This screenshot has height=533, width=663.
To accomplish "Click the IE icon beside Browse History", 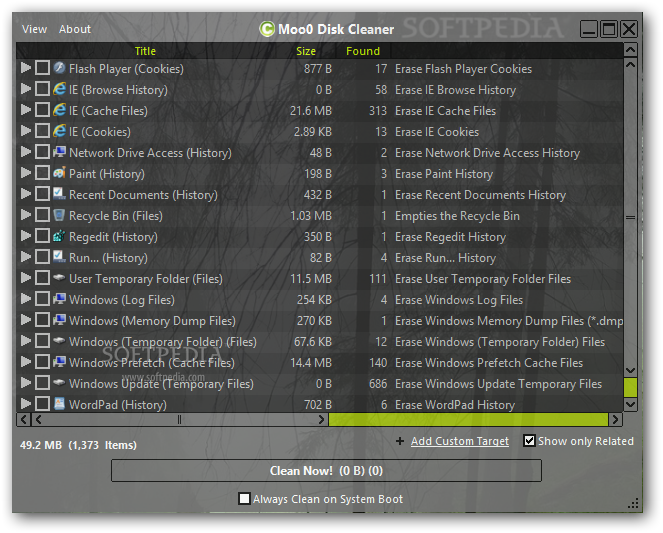I will (x=59, y=89).
